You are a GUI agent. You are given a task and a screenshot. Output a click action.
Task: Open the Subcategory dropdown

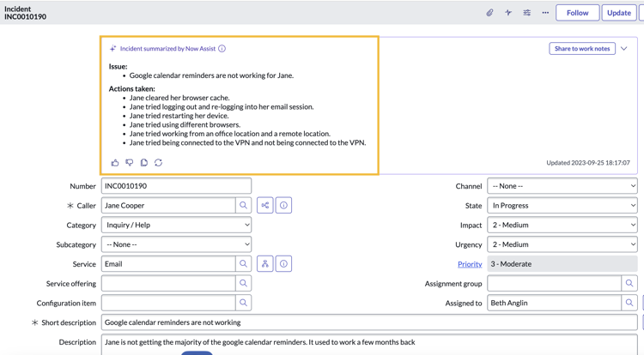click(x=176, y=244)
